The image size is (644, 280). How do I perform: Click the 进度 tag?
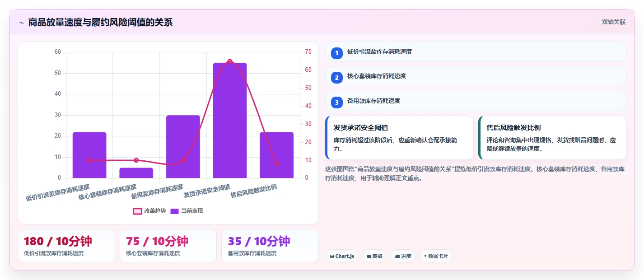pos(403,256)
